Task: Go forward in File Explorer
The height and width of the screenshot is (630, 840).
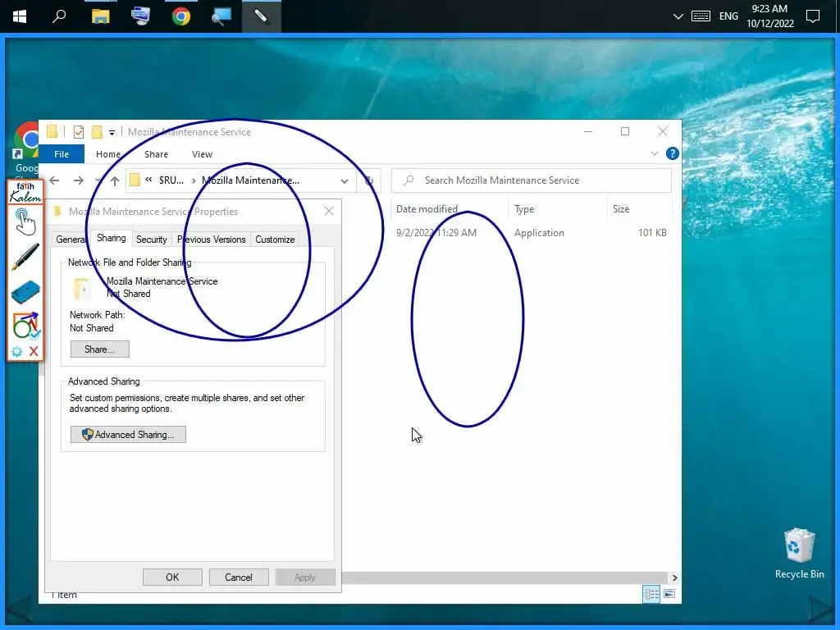Action: click(78, 180)
